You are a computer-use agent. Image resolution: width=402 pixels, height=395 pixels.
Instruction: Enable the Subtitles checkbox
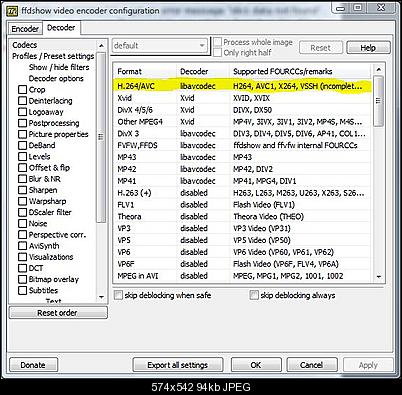[22, 290]
